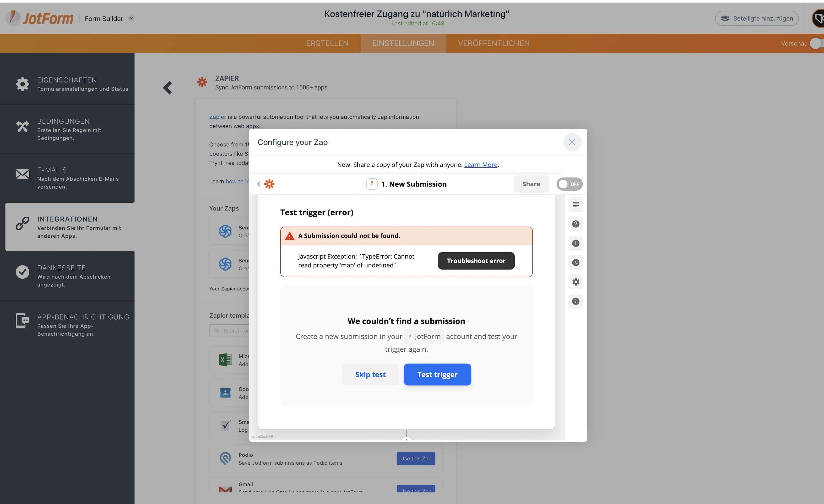Open the ERSTELLEN tab
The height and width of the screenshot is (504, 824).
coord(327,43)
